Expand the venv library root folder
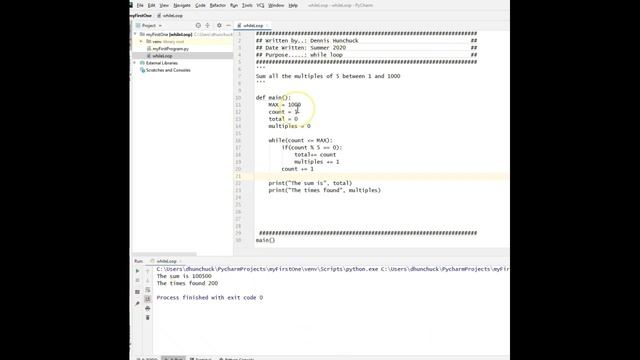 click(x=141, y=42)
